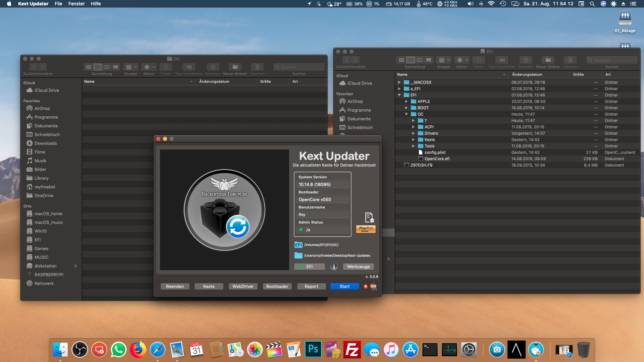The image size is (644, 362).
Task: Click the blue info icon
Action: [x=334, y=266]
